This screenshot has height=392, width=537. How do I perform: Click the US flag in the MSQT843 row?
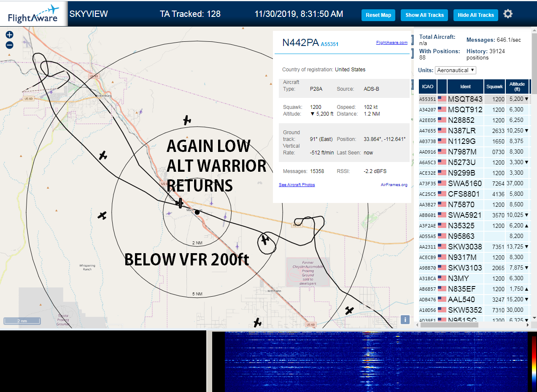point(442,99)
